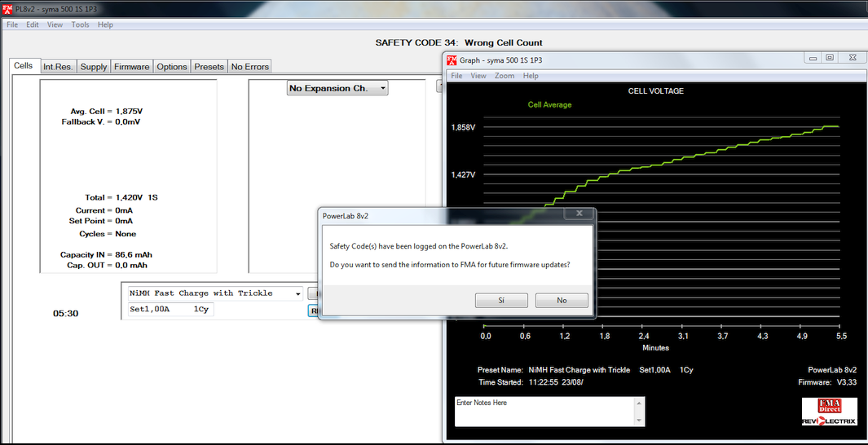Click the 1,858V axis label

pyautogui.click(x=463, y=127)
